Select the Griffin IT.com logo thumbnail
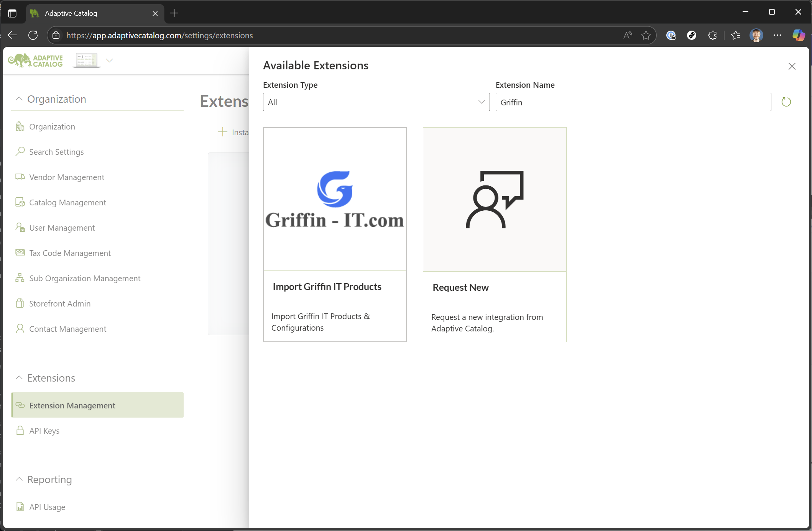Screen dimensions: 812x531 (335, 199)
